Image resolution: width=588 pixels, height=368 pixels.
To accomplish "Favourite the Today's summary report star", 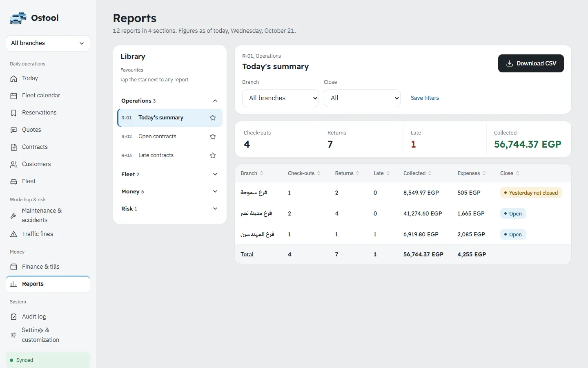I will [213, 118].
